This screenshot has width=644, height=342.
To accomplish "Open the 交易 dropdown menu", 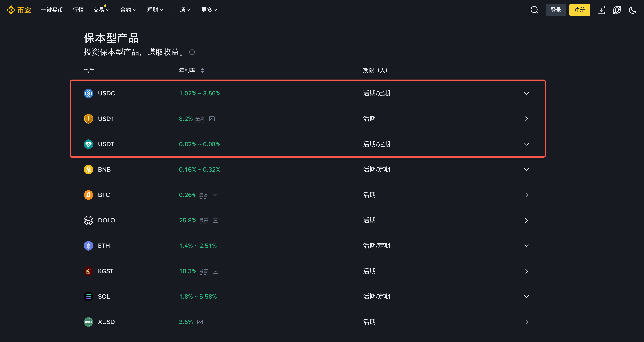I will (x=101, y=10).
